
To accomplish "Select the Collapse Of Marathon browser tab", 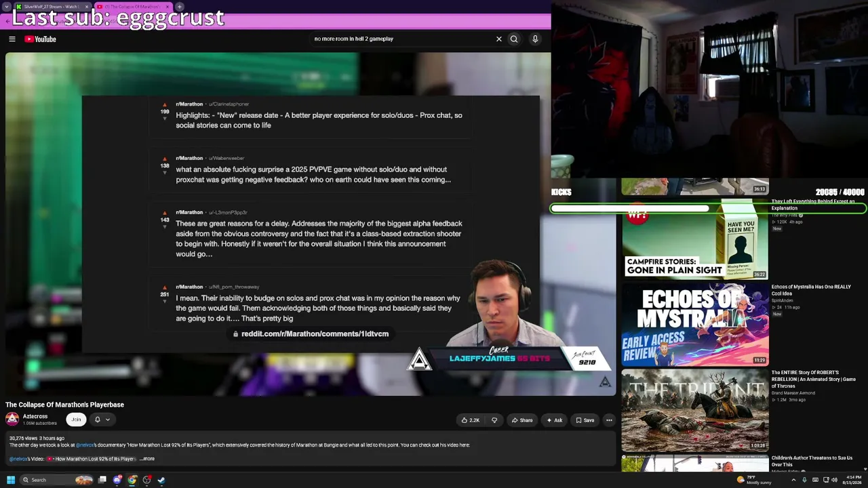I will pyautogui.click(x=132, y=7).
